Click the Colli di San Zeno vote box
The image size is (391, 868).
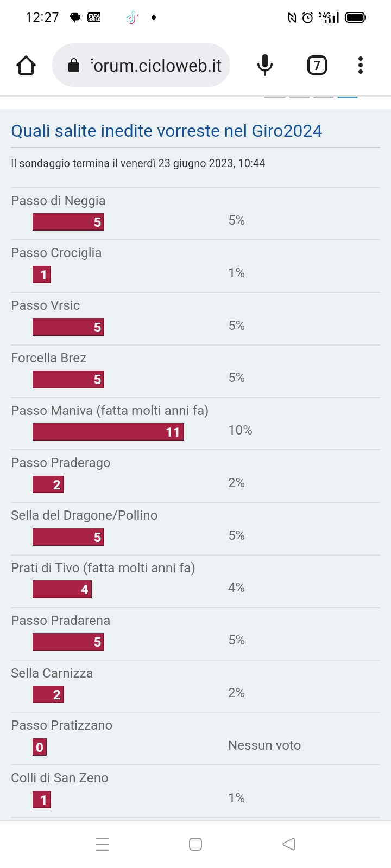[42, 800]
